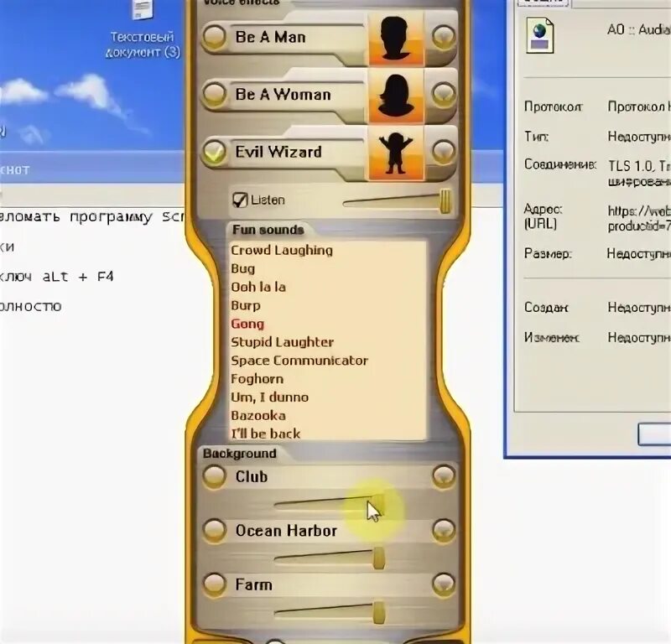Click the Размер label in properties window

(x=548, y=254)
